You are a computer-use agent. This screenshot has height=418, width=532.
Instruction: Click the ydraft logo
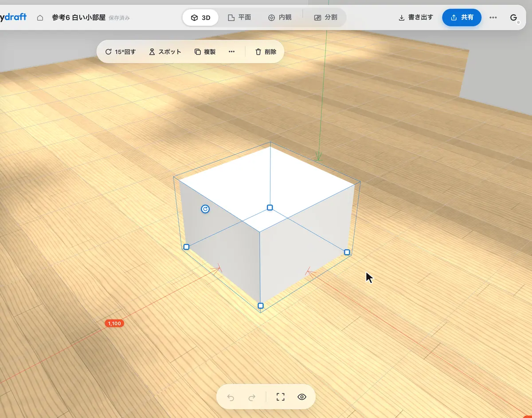[13, 17]
